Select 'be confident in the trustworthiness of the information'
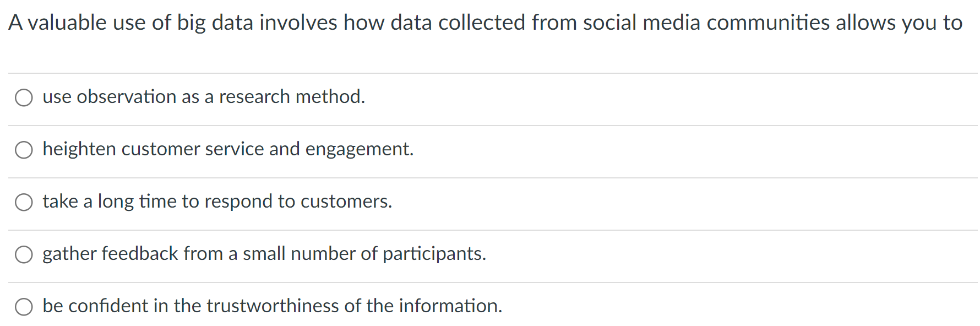This screenshot has width=980, height=326. coord(24,307)
